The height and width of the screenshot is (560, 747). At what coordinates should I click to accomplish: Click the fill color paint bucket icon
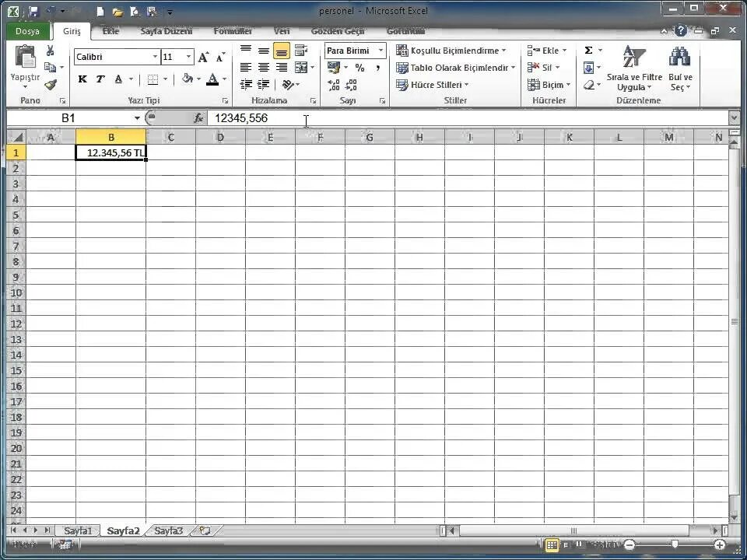[x=188, y=79]
